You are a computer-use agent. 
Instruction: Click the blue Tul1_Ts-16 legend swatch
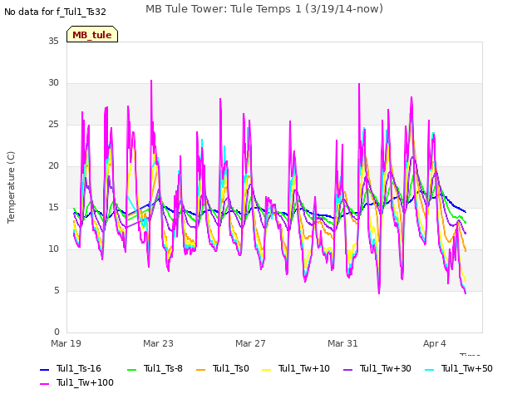(45, 369)
